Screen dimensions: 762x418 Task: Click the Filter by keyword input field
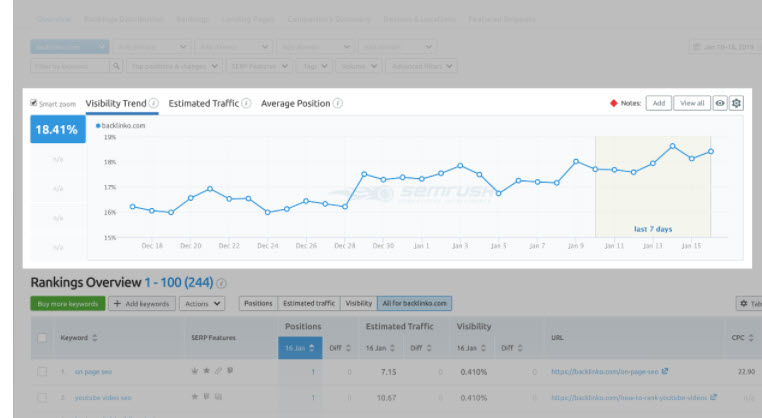(x=70, y=66)
